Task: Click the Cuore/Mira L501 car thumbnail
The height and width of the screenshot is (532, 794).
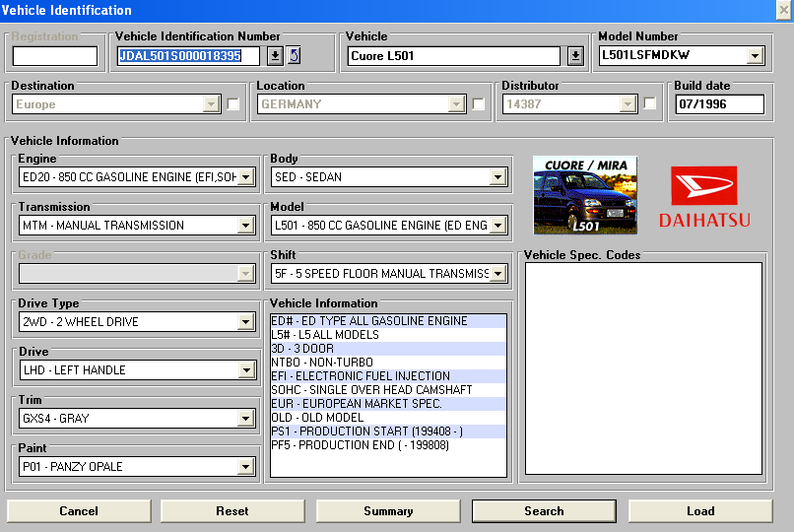Action: pos(585,195)
